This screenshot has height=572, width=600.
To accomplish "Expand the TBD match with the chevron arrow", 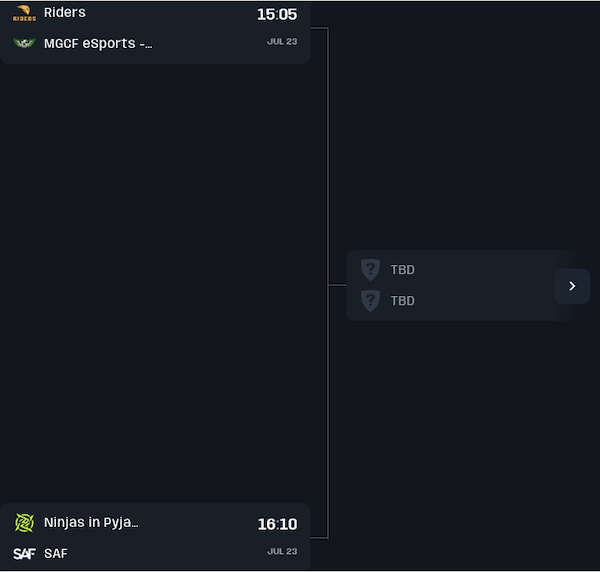I will 572,286.
